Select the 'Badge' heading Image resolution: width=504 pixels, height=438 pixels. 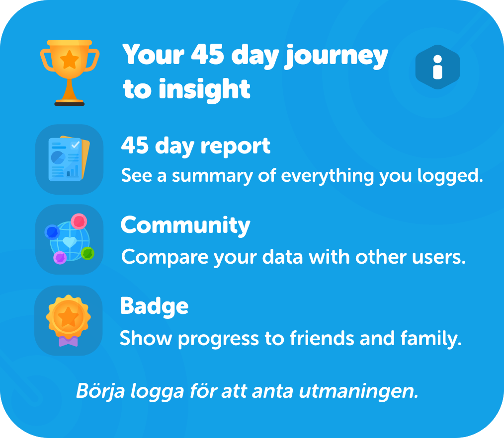[154, 306]
